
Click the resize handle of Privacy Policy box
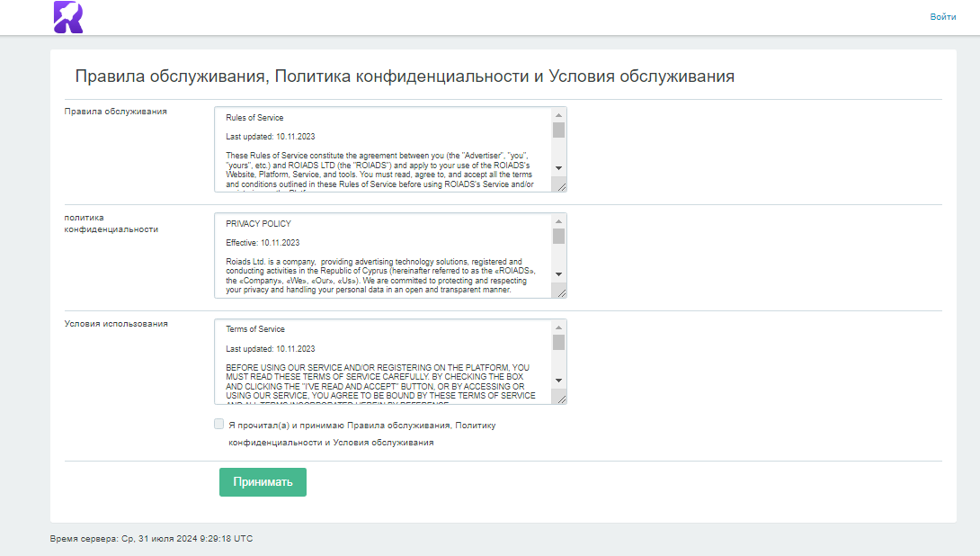561,292
